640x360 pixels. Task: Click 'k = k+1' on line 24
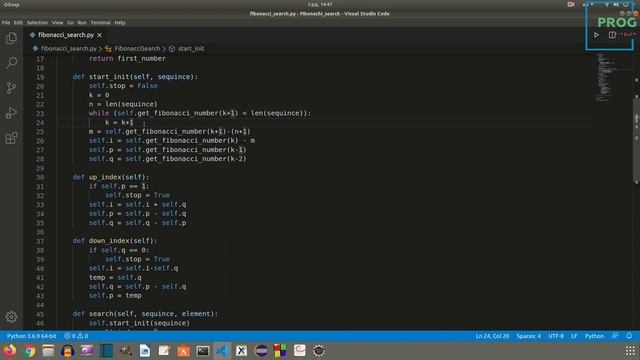(119, 122)
